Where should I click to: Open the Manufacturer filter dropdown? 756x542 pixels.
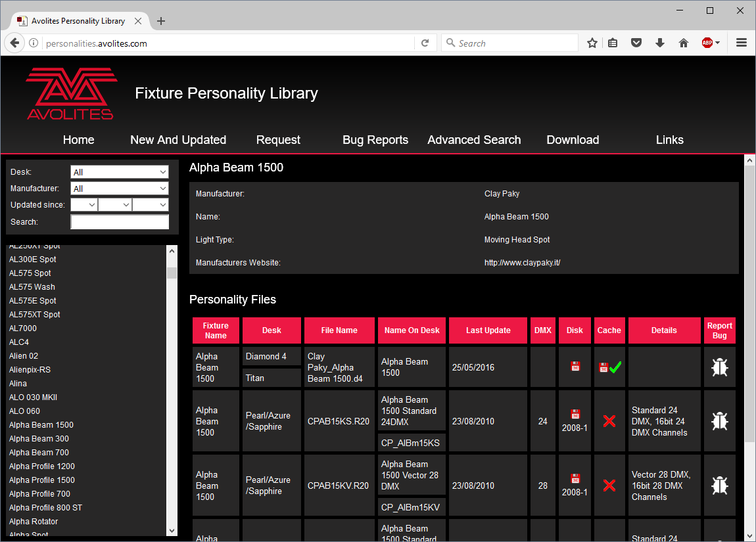point(119,188)
